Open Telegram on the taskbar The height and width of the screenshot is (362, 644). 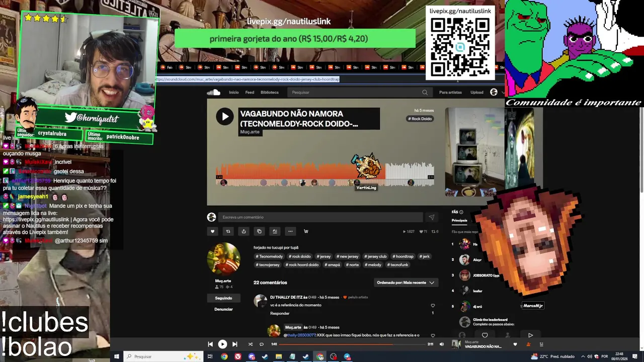pyautogui.click(x=347, y=356)
